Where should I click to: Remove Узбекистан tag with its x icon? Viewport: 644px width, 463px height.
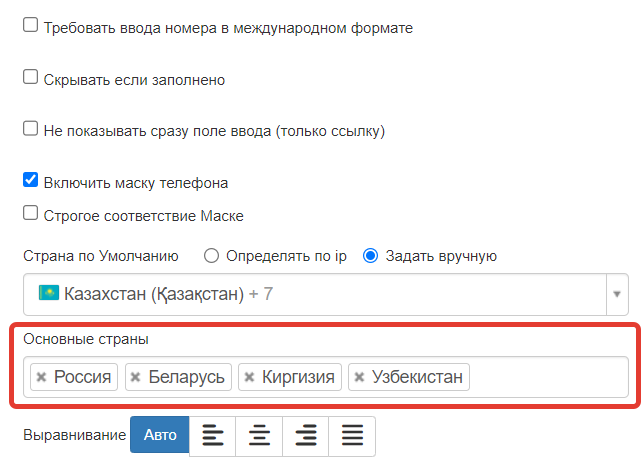(359, 377)
